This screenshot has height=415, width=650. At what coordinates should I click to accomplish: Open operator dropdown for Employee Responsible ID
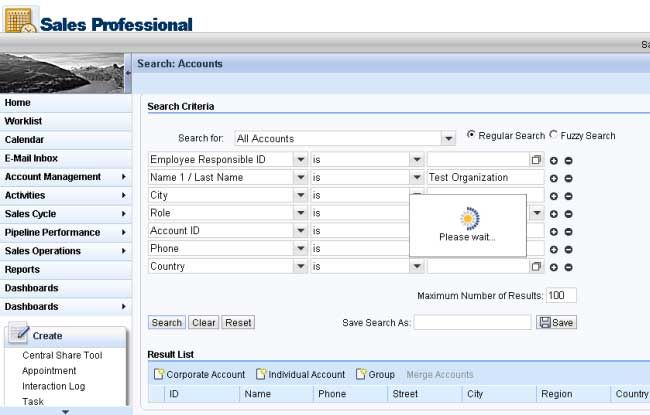click(417, 160)
